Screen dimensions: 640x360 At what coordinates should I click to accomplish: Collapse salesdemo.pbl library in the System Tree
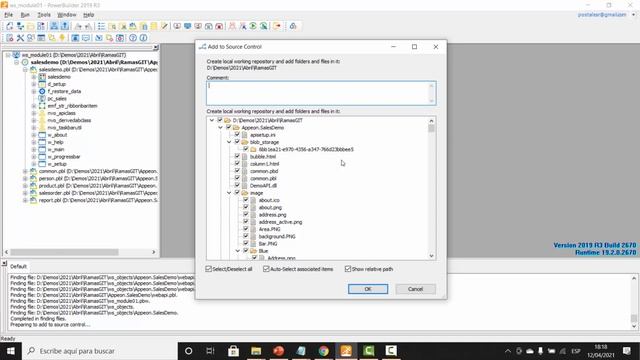click(x=25, y=70)
